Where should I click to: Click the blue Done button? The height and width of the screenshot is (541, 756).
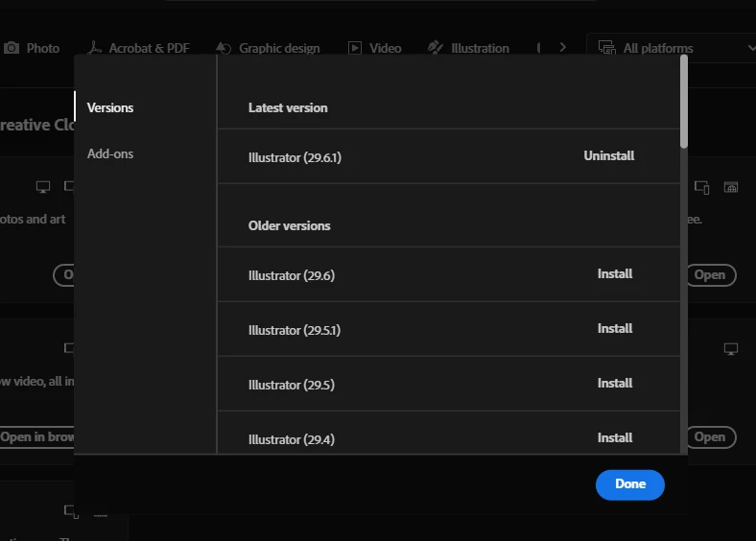[630, 484]
